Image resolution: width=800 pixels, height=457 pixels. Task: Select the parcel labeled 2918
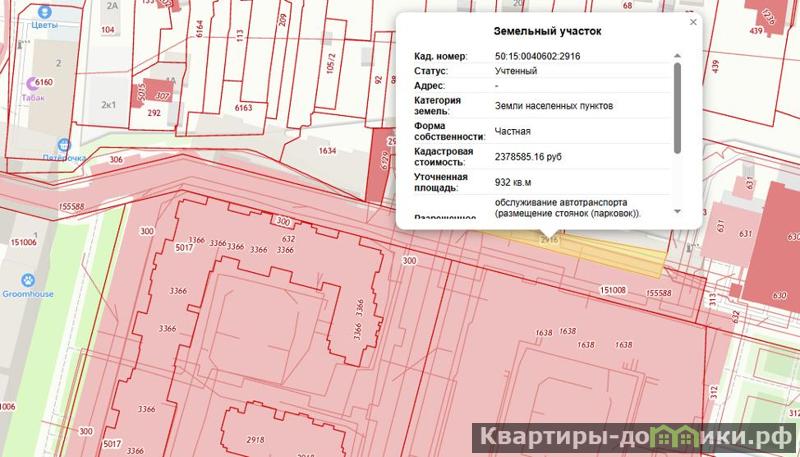coord(254,439)
